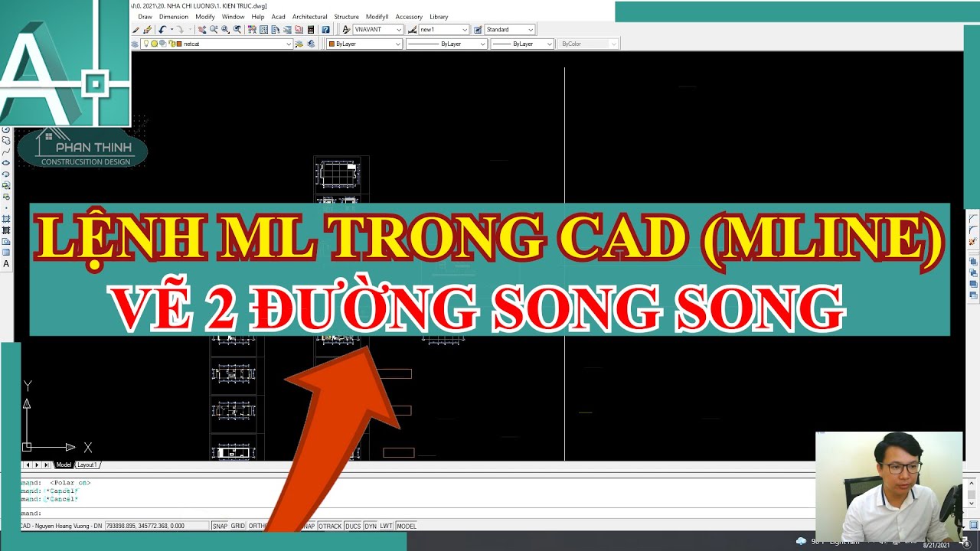The width and height of the screenshot is (980, 551).
Task: Open the QuickCalc calculator icon
Action: click(311, 30)
